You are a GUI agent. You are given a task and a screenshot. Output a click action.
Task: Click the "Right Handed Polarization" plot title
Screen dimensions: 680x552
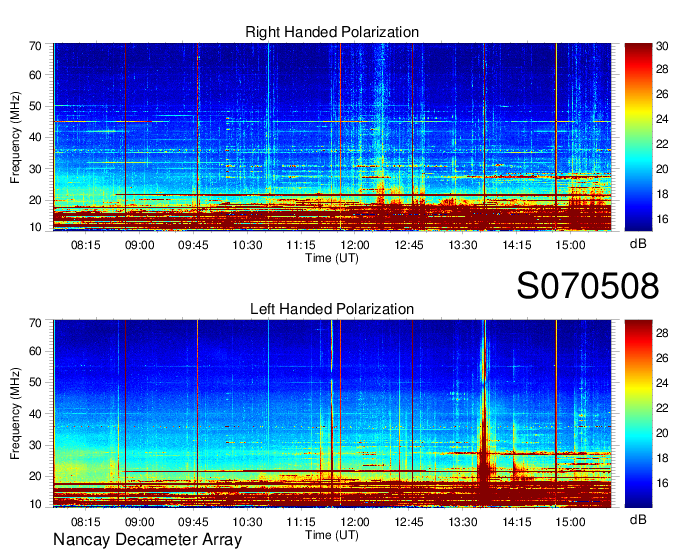pos(332,32)
